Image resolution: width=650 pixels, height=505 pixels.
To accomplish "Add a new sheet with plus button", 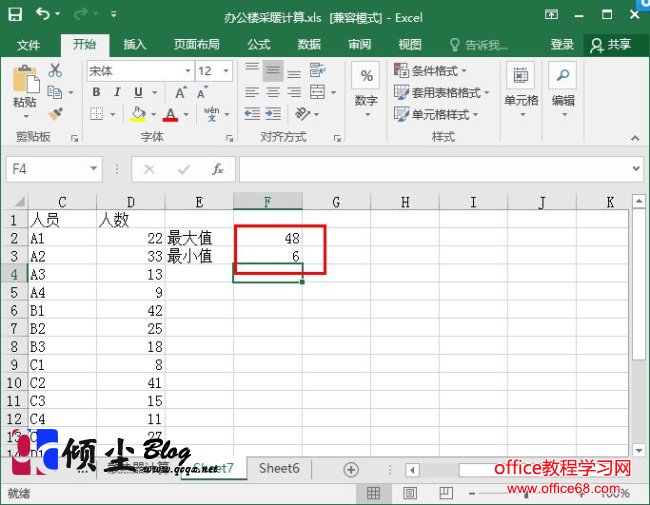I will coord(351,470).
